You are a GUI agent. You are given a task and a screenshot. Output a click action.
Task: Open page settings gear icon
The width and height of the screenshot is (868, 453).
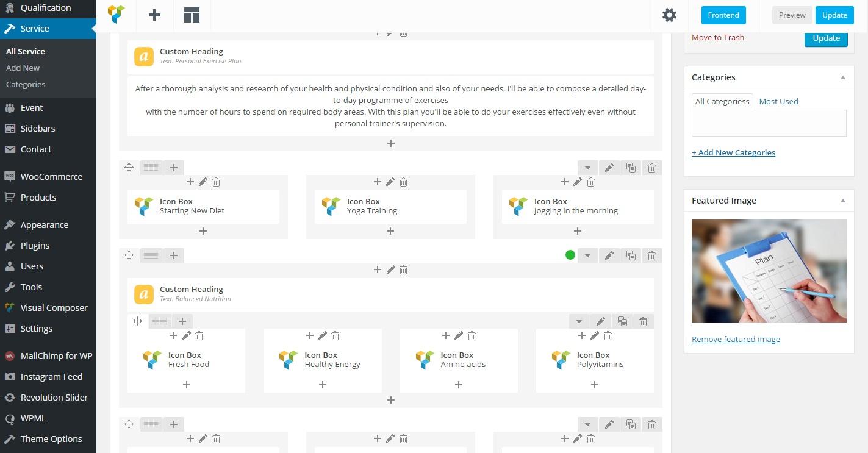(x=669, y=15)
